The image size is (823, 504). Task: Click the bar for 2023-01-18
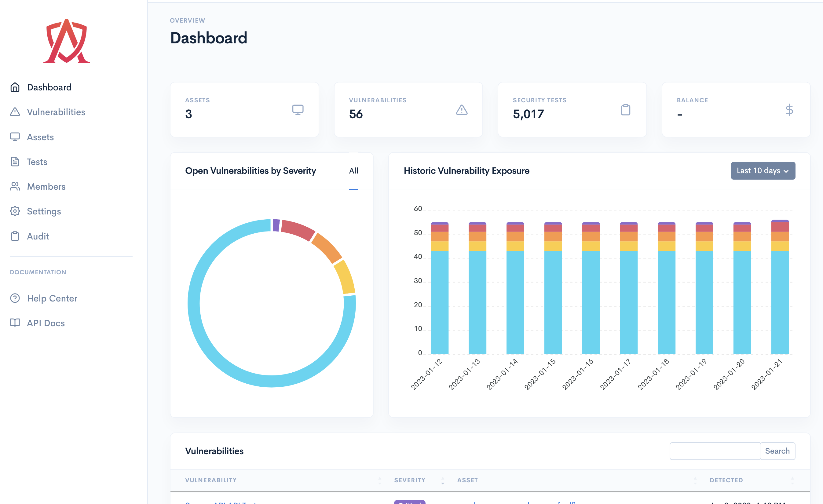[x=666, y=288]
